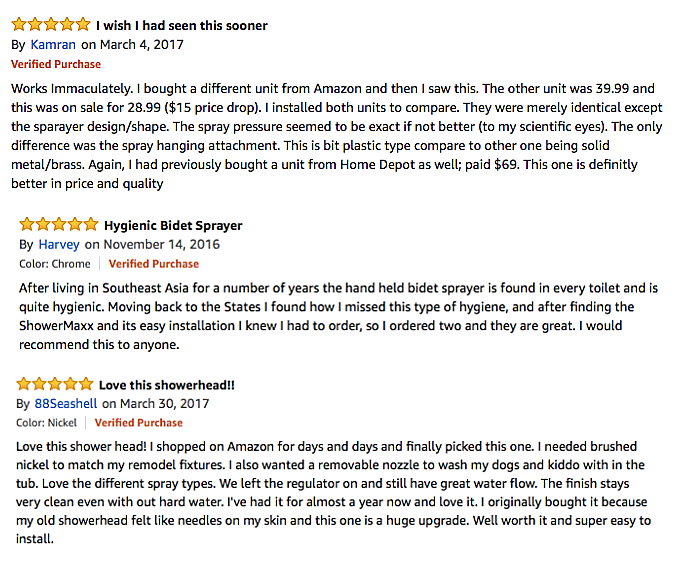Click the five-star rating on Kamran's review

(50, 25)
